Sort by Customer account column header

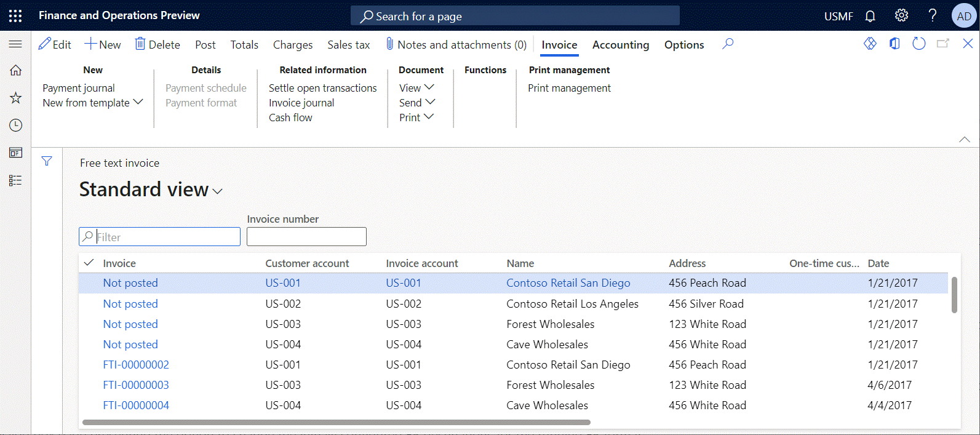pos(307,263)
